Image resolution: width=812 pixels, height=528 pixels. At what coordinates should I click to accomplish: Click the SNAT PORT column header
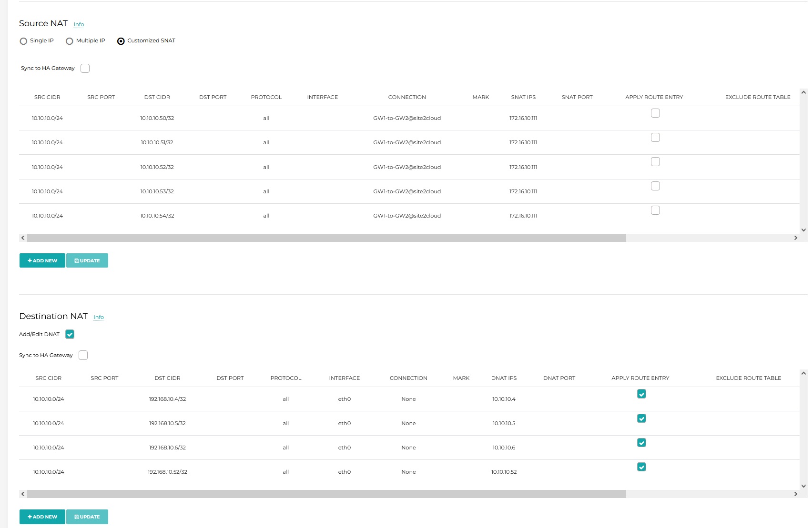click(x=577, y=97)
